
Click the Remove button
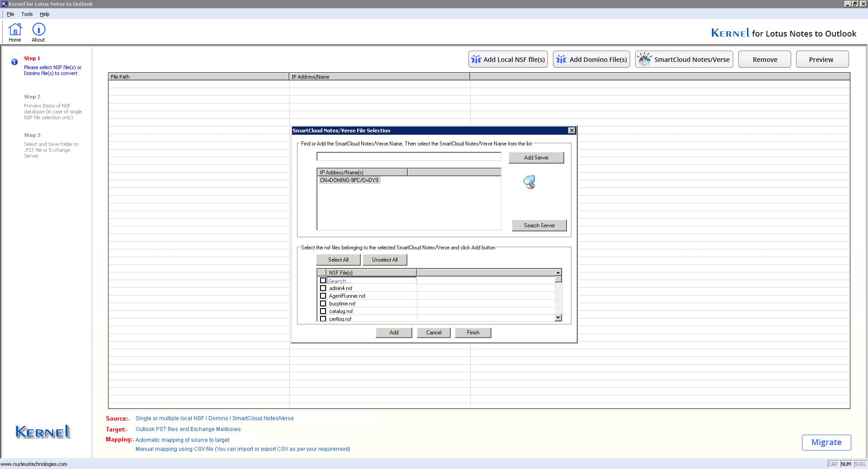pos(764,60)
